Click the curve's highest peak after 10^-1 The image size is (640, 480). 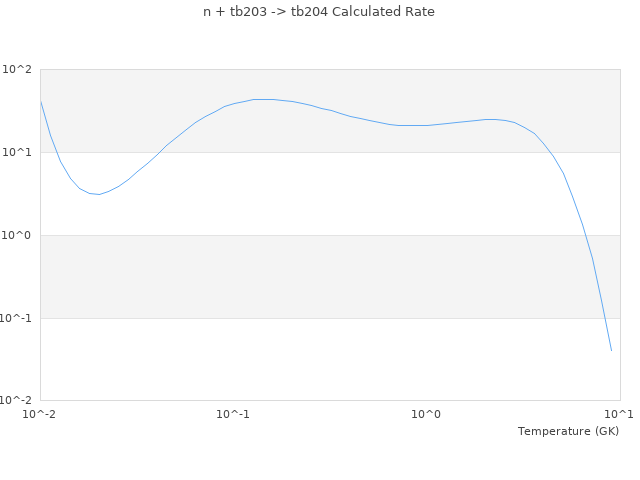(263, 99)
